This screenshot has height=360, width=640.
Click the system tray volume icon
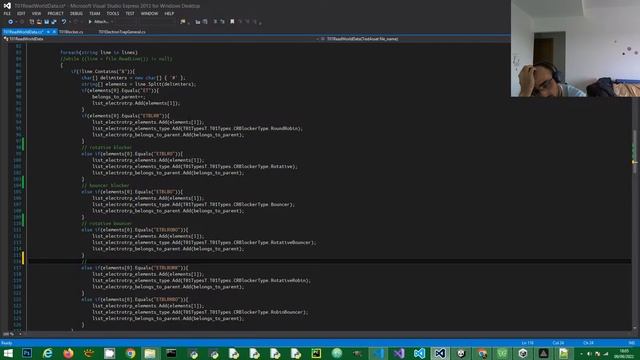tap(589, 353)
